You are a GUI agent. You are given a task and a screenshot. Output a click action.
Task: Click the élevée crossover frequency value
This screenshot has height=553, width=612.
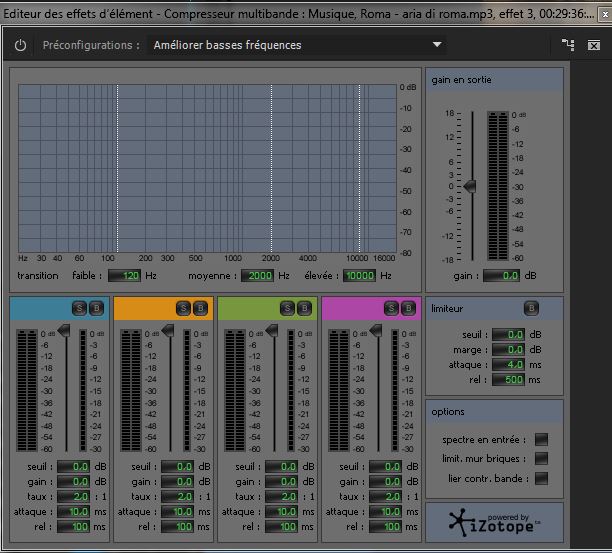pos(359,276)
